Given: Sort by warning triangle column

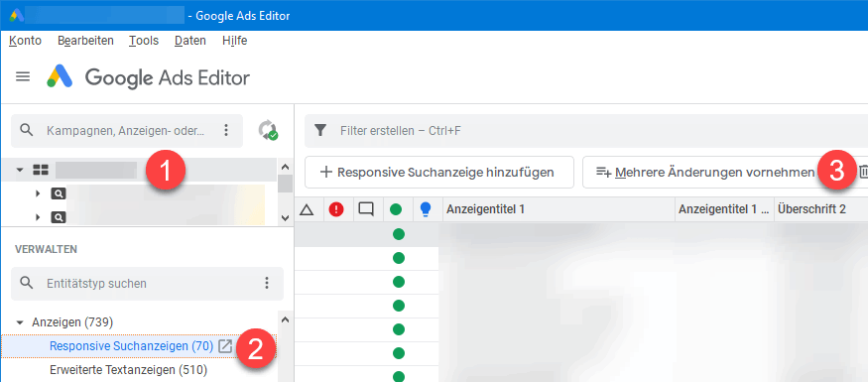Looking at the screenshot, I should pos(307,209).
